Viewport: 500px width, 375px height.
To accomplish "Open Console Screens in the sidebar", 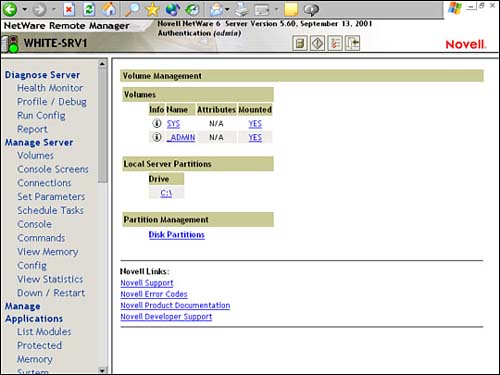I will pos(53,169).
